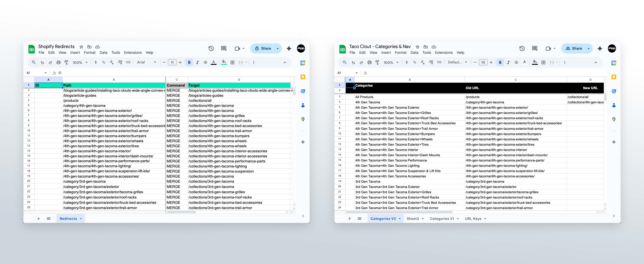Click search icon in Shopify Redirects toolbar
The image size is (644, 264).
pos(34,62)
